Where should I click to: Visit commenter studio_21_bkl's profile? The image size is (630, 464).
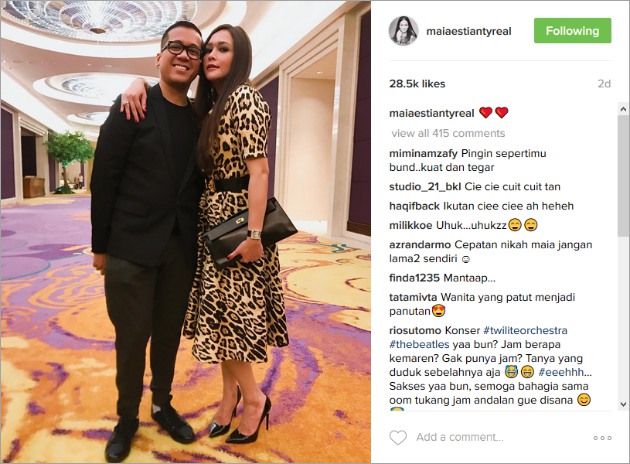point(425,187)
